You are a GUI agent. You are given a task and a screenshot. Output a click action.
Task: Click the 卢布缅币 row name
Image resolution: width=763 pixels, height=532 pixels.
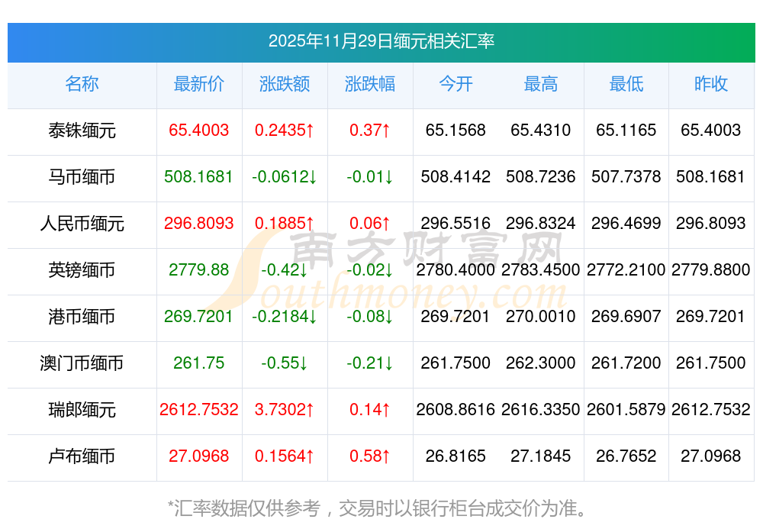82,456
